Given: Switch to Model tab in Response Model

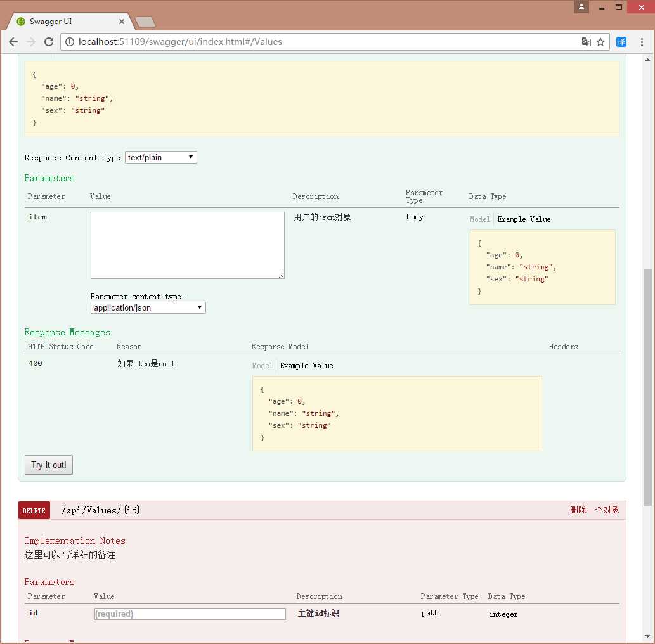Looking at the screenshot, I should coord(262,366).
